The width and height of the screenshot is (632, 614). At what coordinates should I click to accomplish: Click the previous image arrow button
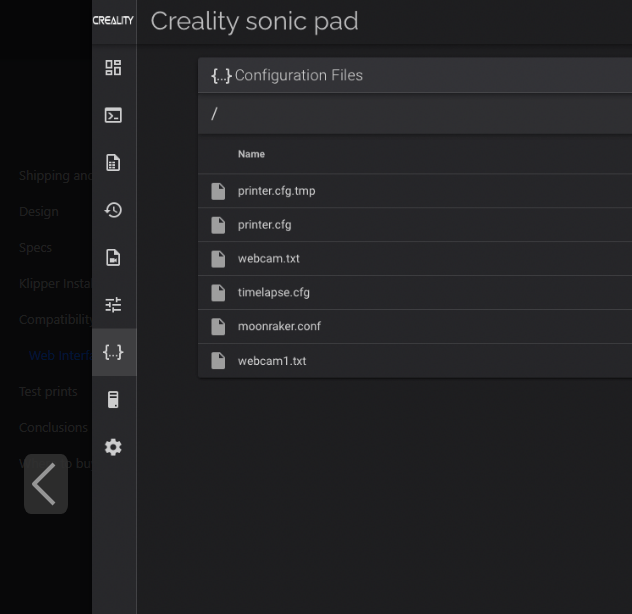coord(46,484)
